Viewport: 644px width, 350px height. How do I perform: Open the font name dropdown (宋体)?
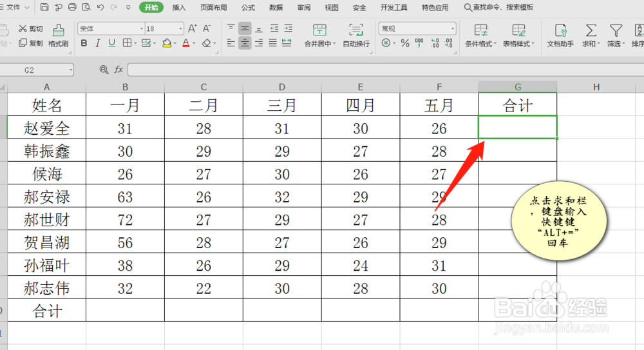(x=141, y=28)
